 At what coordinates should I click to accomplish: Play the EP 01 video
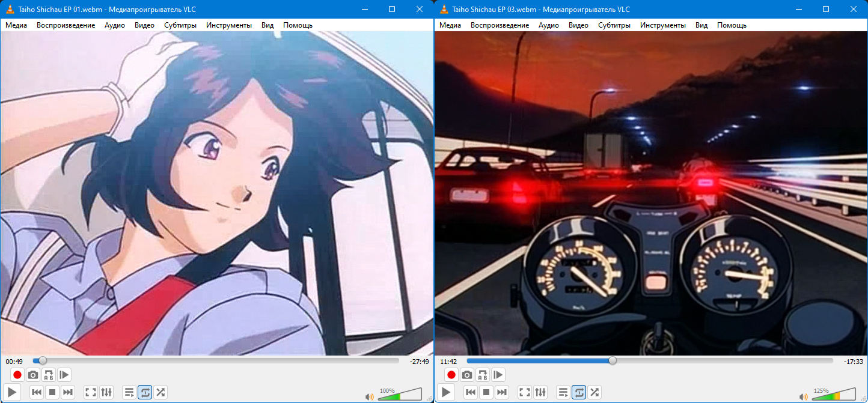(x=12, y=392)
